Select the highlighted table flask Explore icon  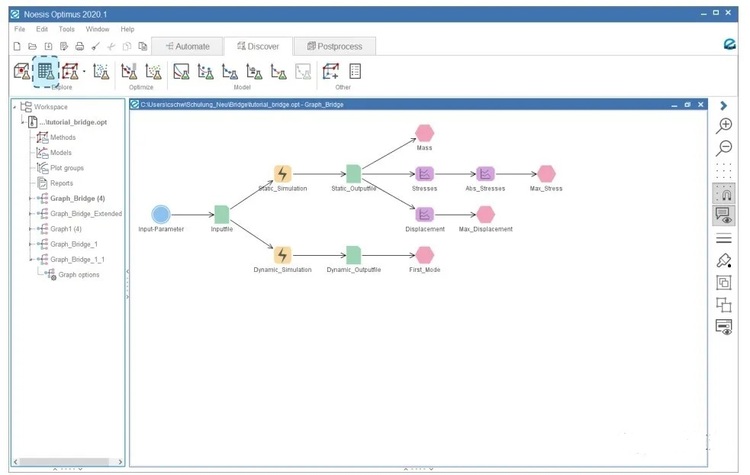click(x=46, y=71)
